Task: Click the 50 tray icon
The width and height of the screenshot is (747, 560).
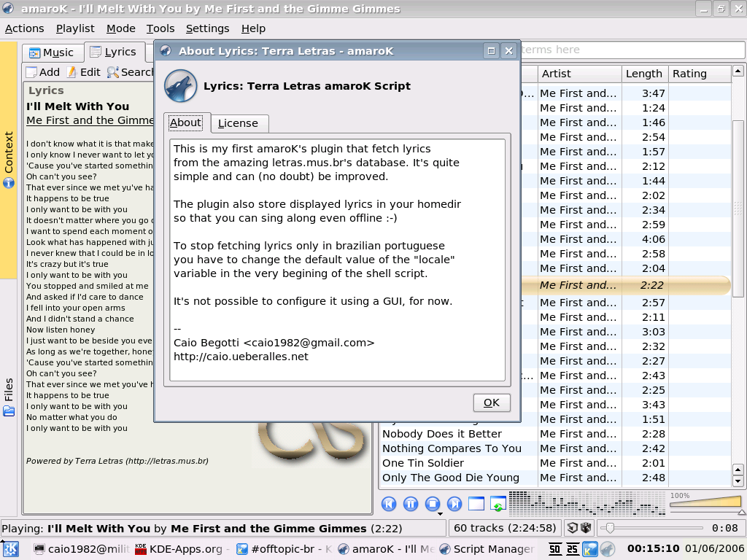Action: click(x=555, y=549)
